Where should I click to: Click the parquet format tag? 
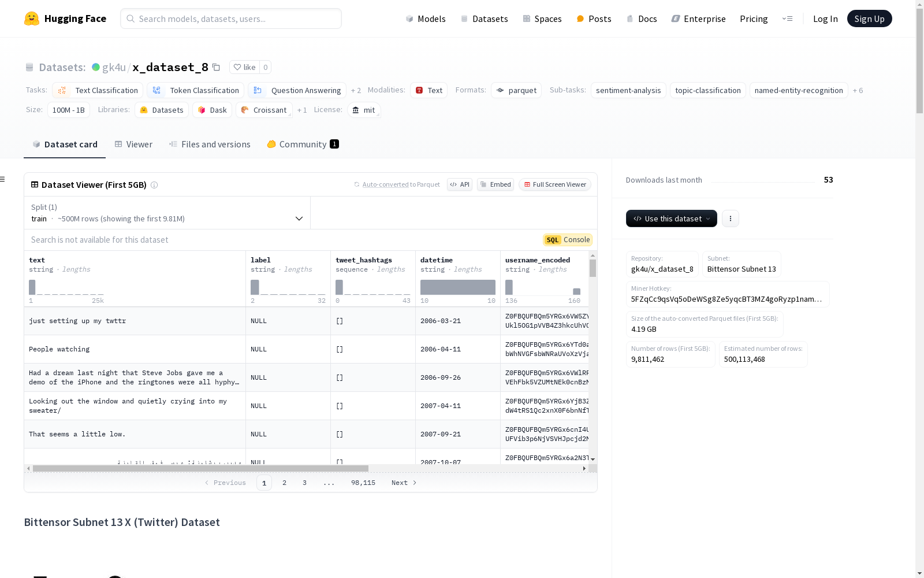pyautogui.click(x=516, y=90)
